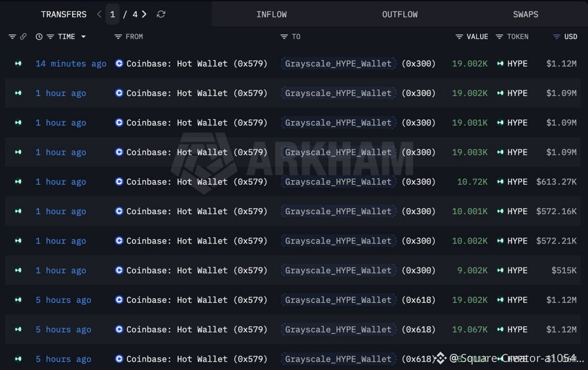Image resolution: width=588 pixels, height=370 pixels.
Task: Open Grayscale_HYPE_Wallet in the 19.067K row
Action: (339, 329)
